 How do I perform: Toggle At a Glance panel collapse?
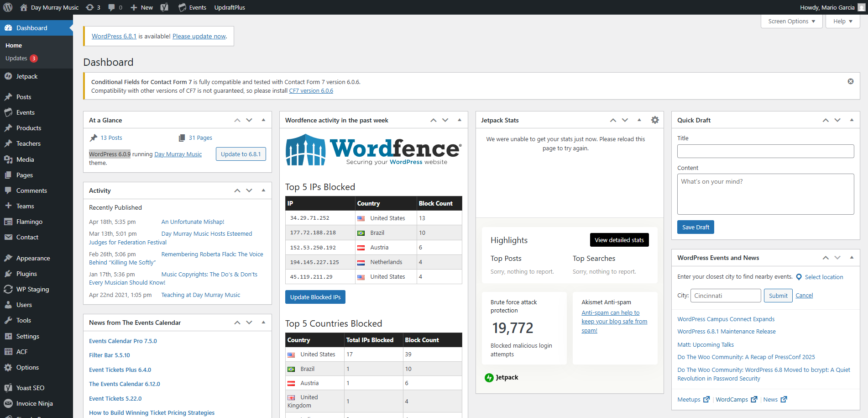click(263, 120)
